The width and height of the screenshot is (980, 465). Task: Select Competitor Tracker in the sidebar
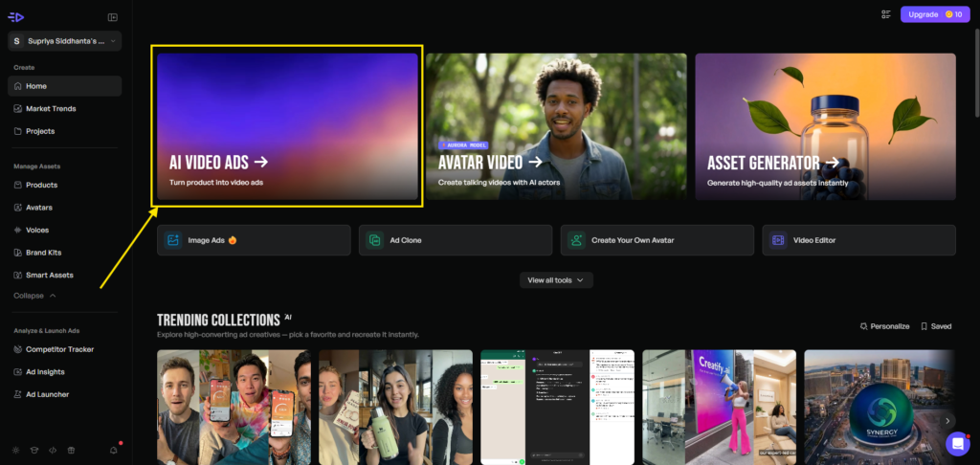coord(59,349)
